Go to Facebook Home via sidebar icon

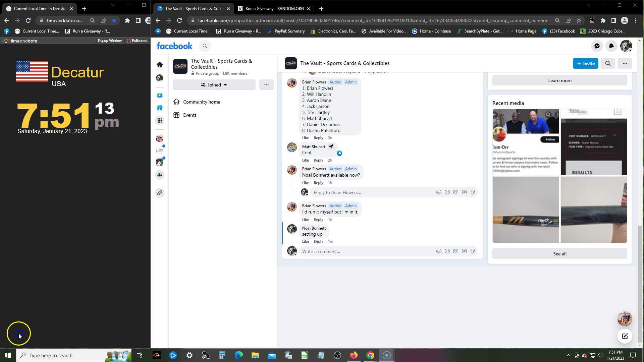(x=160, y=65)
